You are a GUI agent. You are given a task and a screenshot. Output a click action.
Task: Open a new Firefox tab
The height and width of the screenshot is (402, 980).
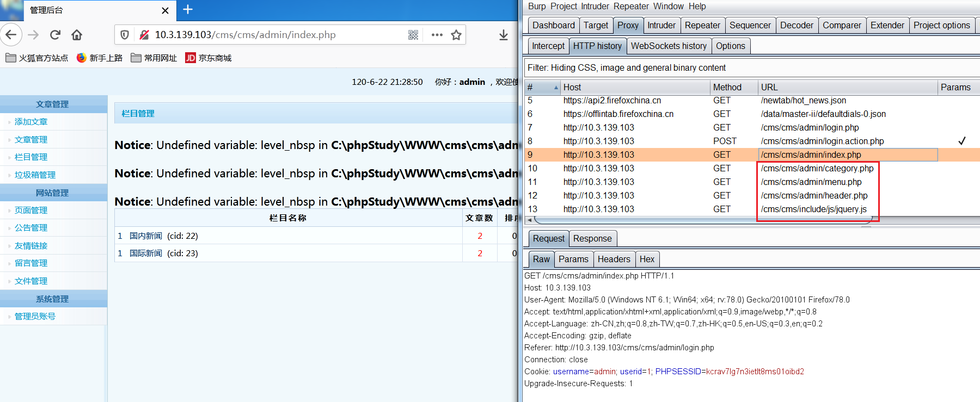pyautogui.click(x=188, y=9)
